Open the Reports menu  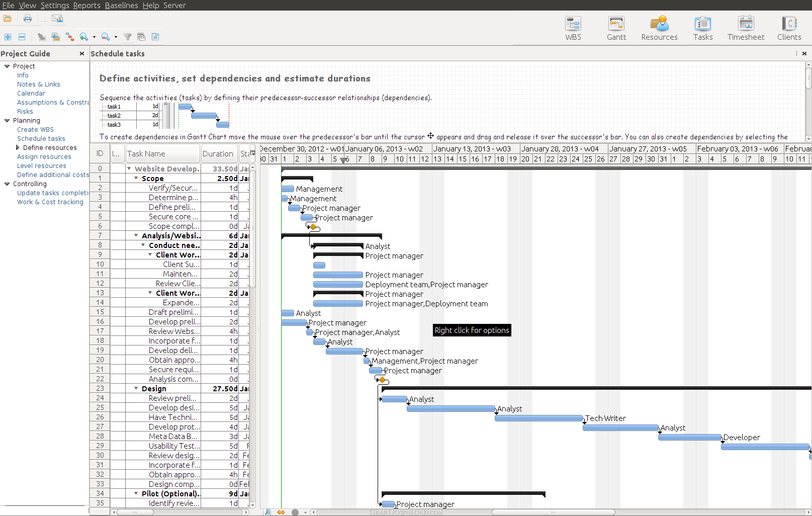coord(86,5)
